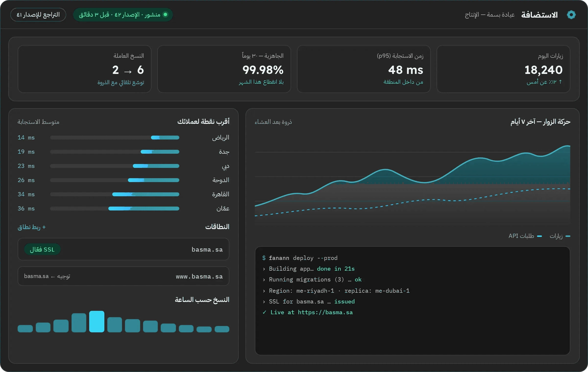Click the 36 ms value for عمّان
The height and width of the screenshot is (372, 588).
tap(26, 209)
